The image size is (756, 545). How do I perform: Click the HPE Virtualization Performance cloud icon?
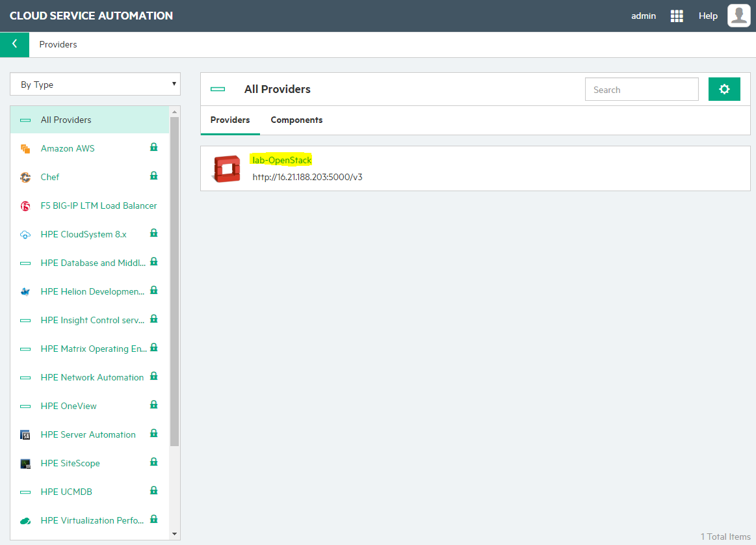[25, 521]
